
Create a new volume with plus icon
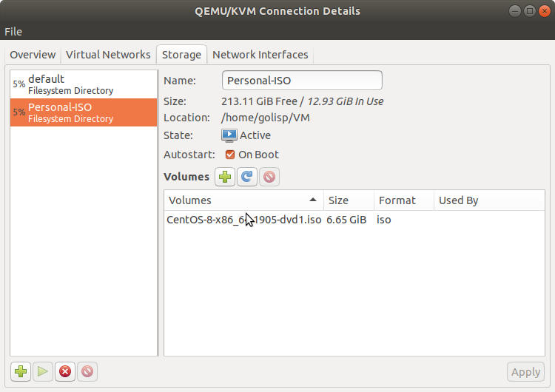[225, 177]
